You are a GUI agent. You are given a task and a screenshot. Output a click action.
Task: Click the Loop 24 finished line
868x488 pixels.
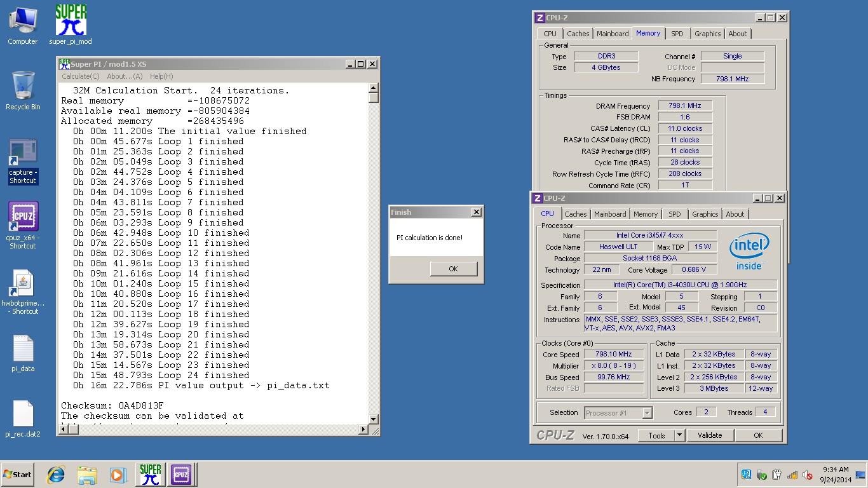(x=161, y=375)
